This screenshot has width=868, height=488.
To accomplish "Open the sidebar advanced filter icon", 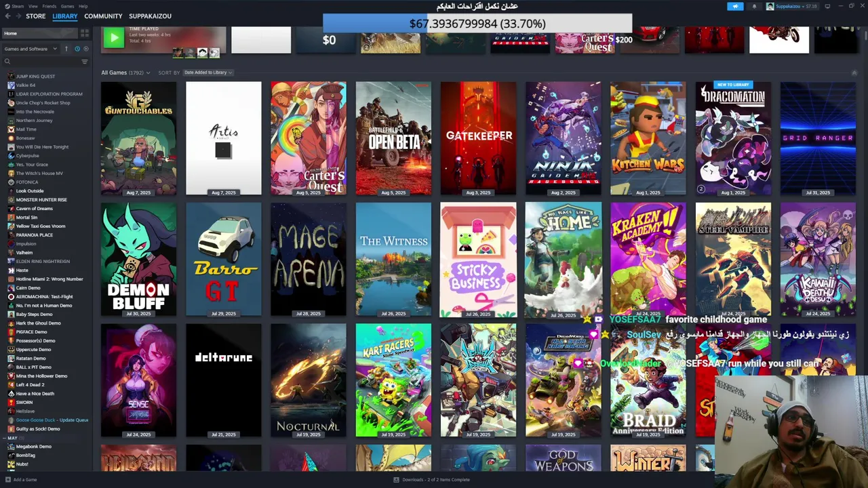I will point(85,62).
